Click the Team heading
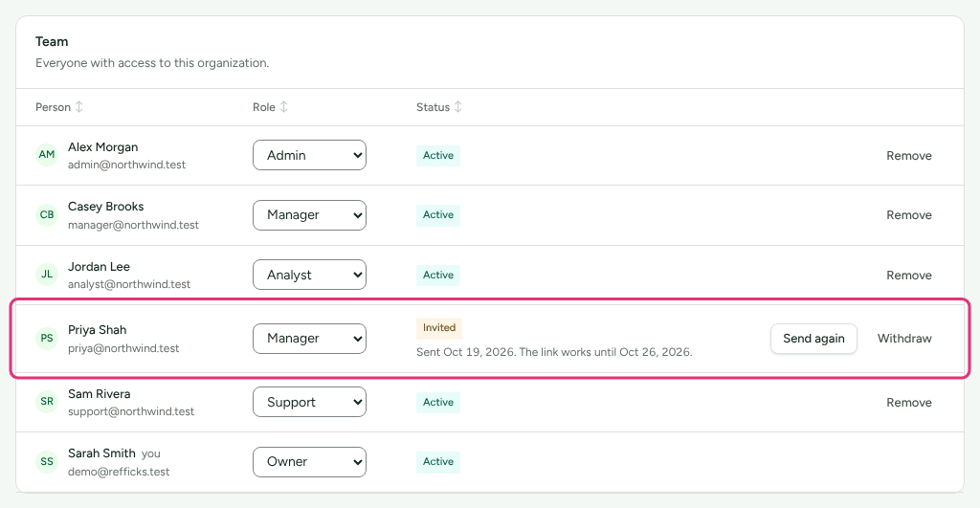 (x=52, y=42)
